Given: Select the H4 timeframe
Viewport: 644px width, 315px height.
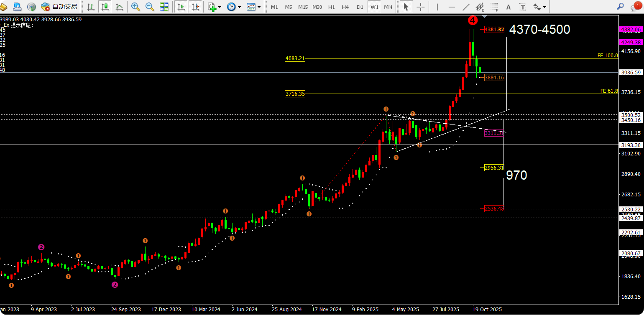Looking at the screenshot, I should (345, 7).
